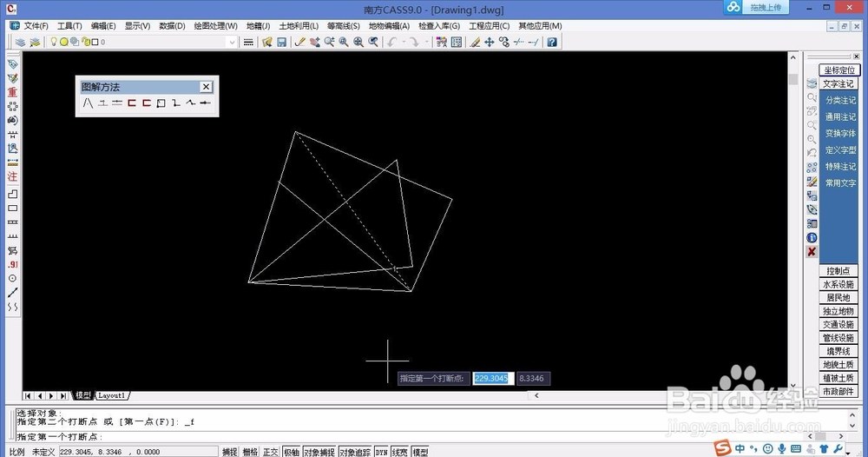Click the .91 elevation icon in left toolbar
This screenshot has height=457, width=868.
(13, 264)
